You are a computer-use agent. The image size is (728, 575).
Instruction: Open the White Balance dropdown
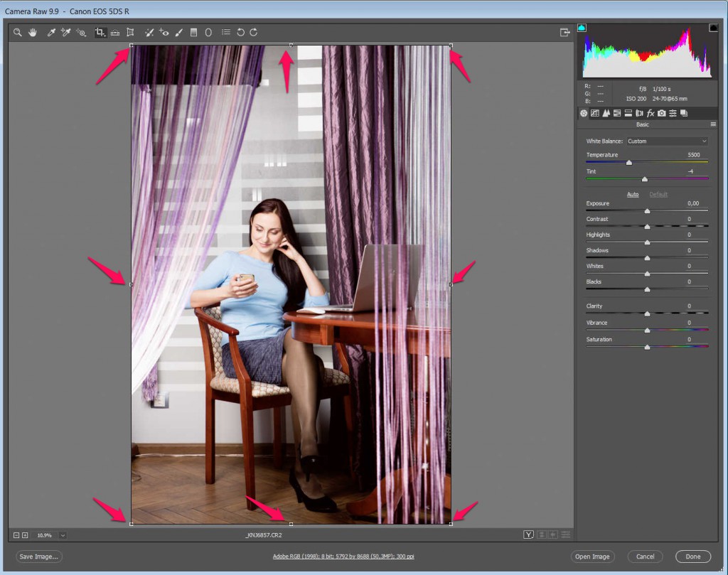pos(667,141)
